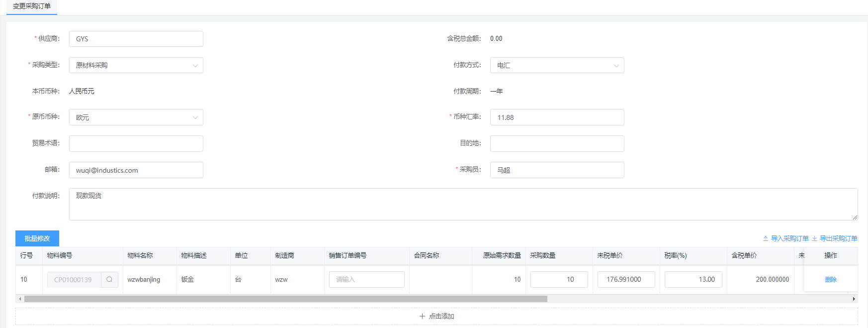
Task: Click the 销售订单编号 input in the table row
Action: pyautogui.click(x=366, y=279)
